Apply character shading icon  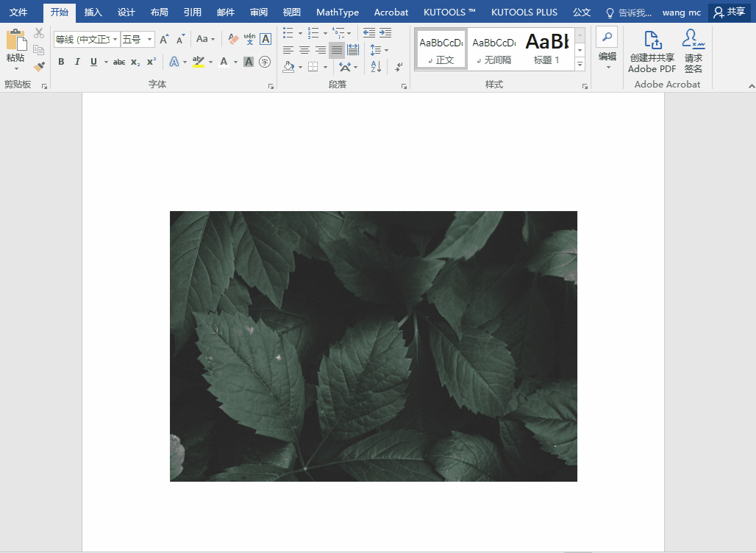pos(249,62)
